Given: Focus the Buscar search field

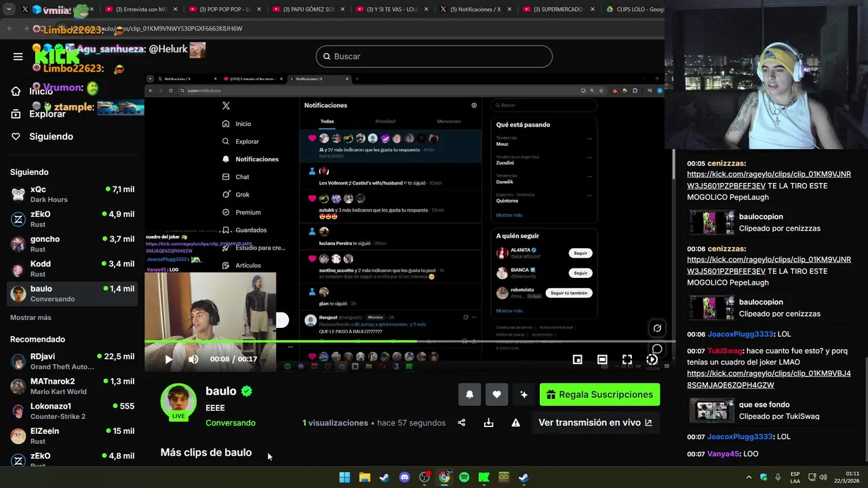Looking at the screenshot, I should point(434,56).
